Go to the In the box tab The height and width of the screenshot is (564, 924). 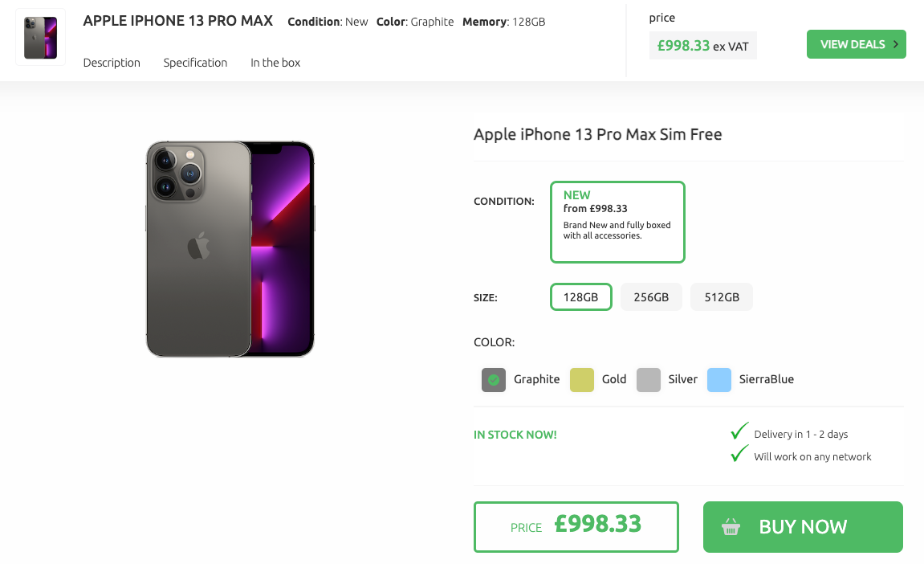pyautogui.click(x=275, y=63)
